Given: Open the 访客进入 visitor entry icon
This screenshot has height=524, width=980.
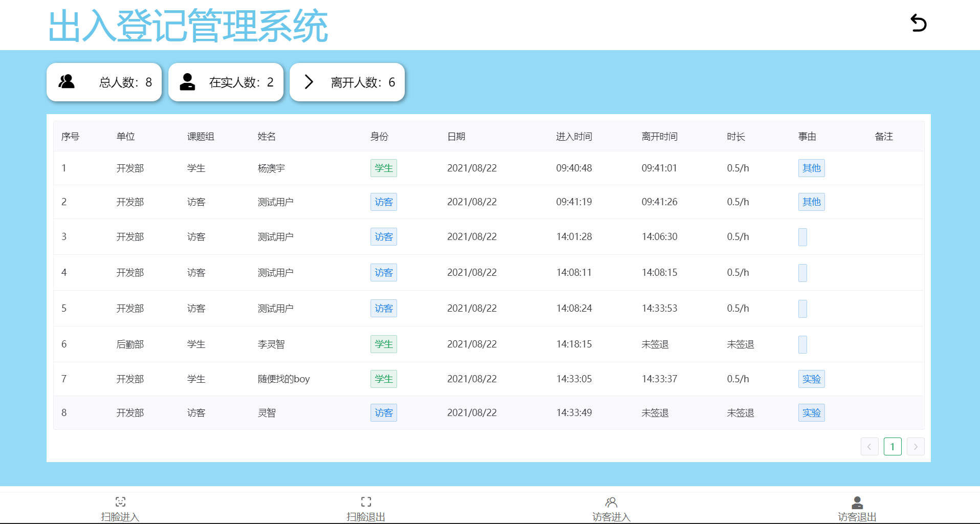Looking at the screenshot, I should (x=612, y=501).
